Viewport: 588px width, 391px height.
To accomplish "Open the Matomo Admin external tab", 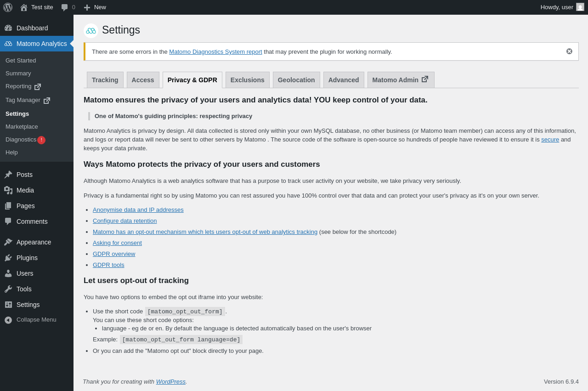I will (x=401, y=80).
